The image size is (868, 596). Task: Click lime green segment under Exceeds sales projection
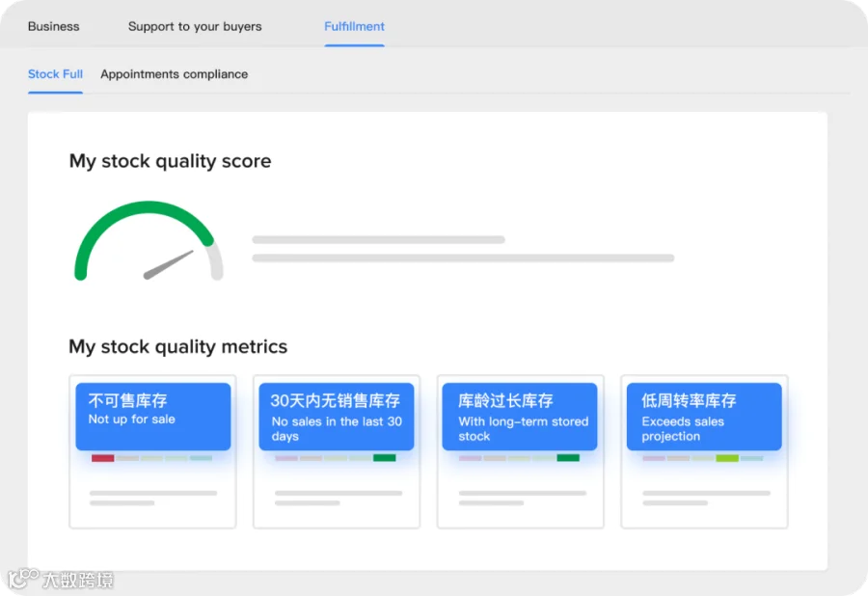(727, 458)
